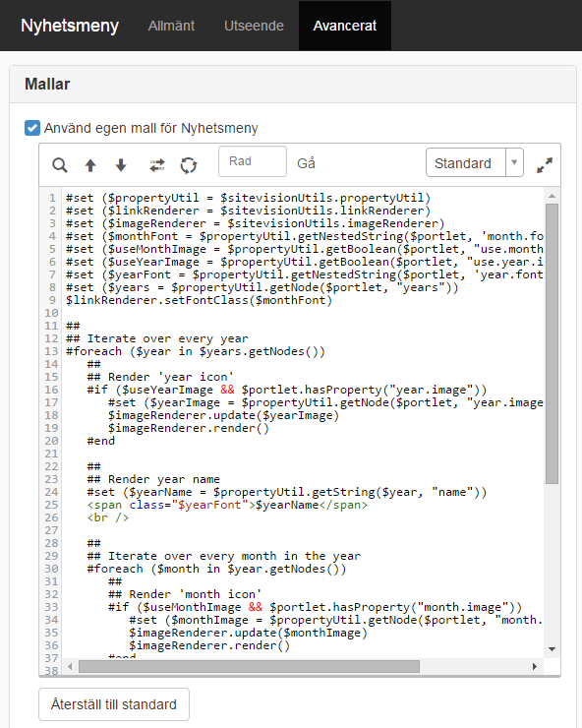Focus the Rad line number field
The image size is (582, 728).
click(253, 161)
